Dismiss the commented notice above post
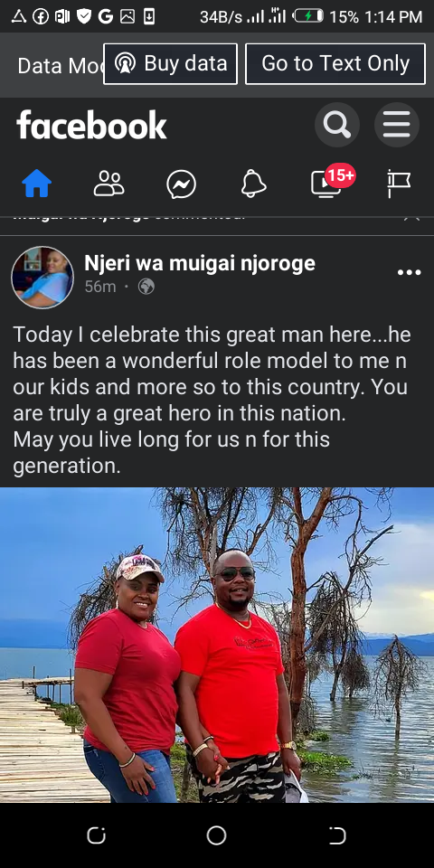 click(411, 217)
